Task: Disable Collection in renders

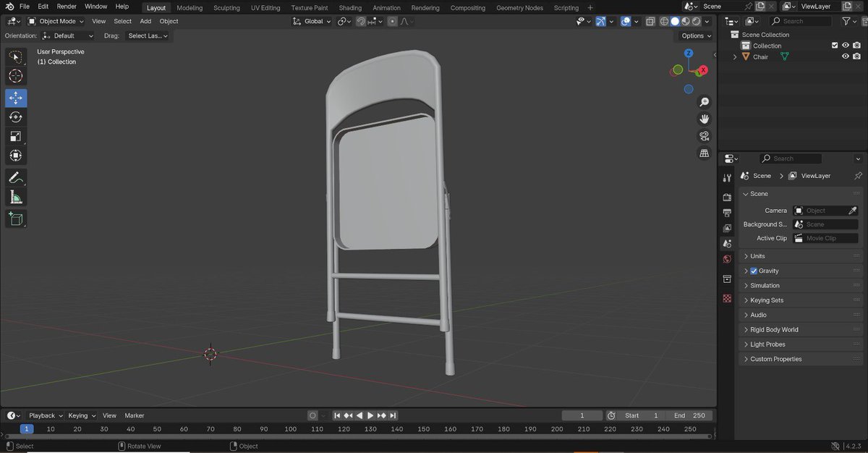Action: click(x=856, y=46)
